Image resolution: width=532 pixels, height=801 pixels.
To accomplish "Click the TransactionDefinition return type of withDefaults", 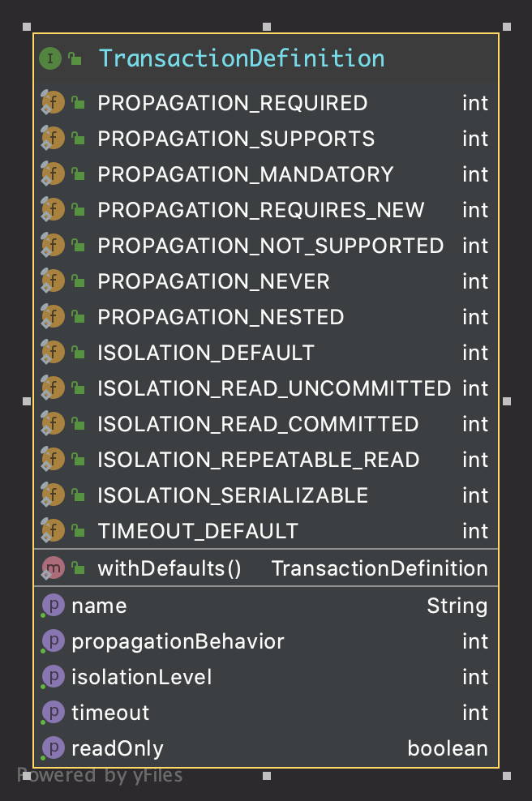I will pos(380,568).
